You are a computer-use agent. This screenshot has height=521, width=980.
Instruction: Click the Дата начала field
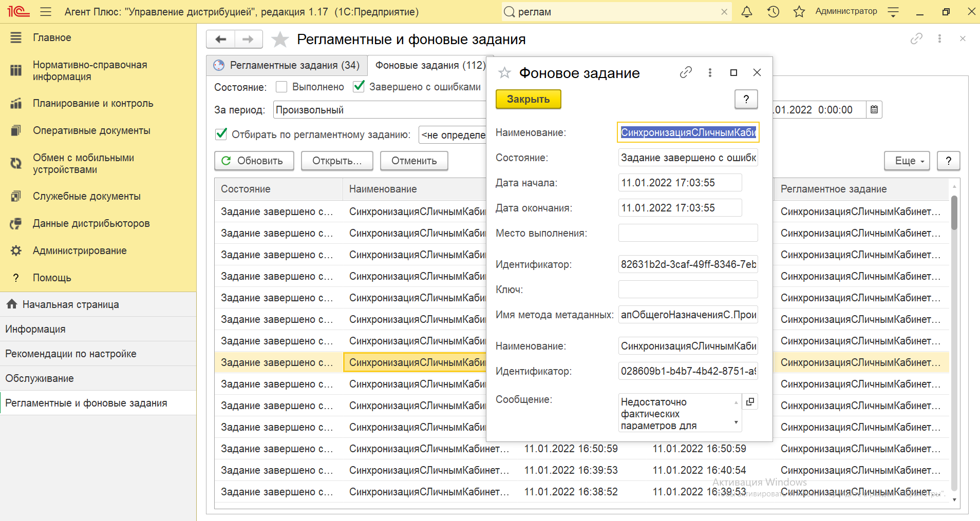(x=680, y=183)
